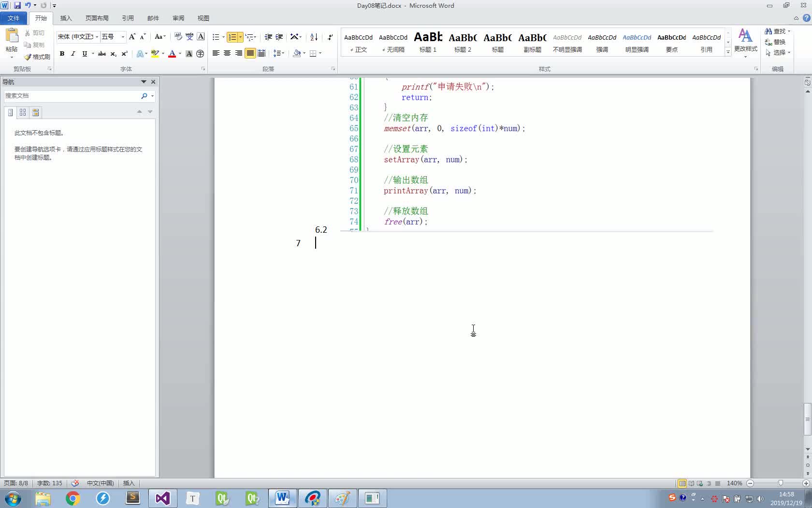Switch to the Review tab
Screen dimensions: 812x508
tap(178, 18)
